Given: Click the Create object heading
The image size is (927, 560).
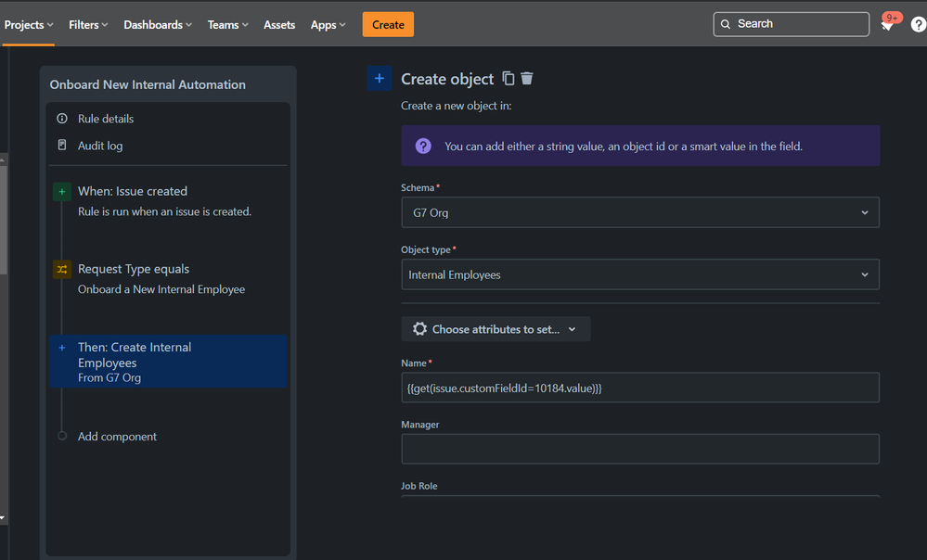Looking at the screenshot, I should tap(447, 79).
